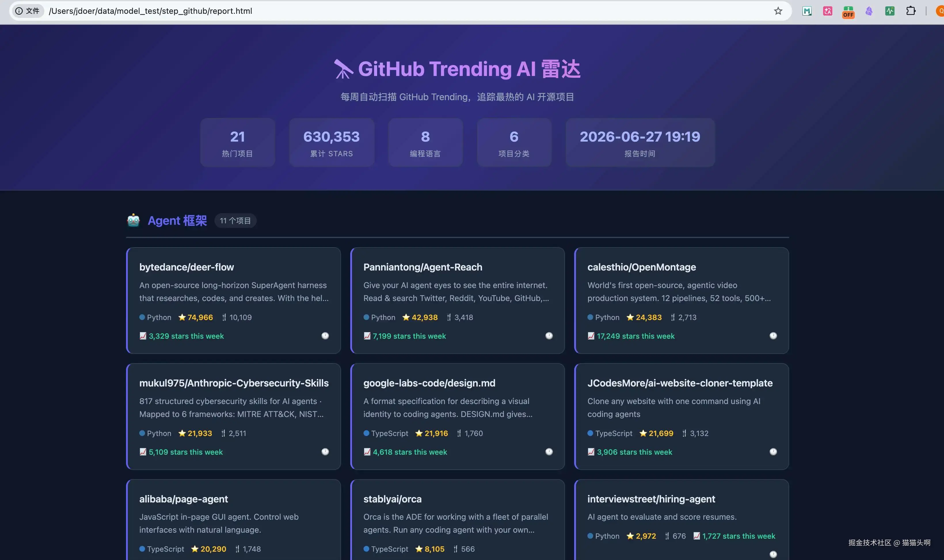The width and height of the screenshot is (944, 560).
Task: Open the Panniantong/Agent-Reach project title
Action: coord(422,267)
